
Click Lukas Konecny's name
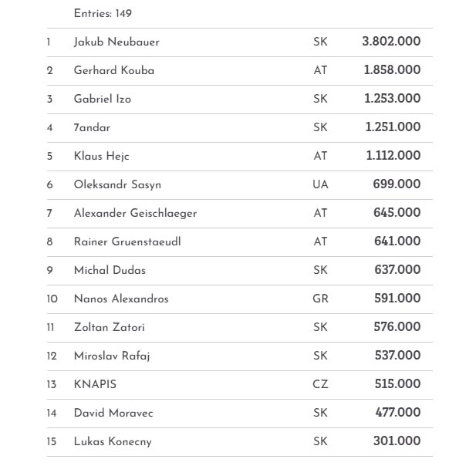click(x=113, y=441)
